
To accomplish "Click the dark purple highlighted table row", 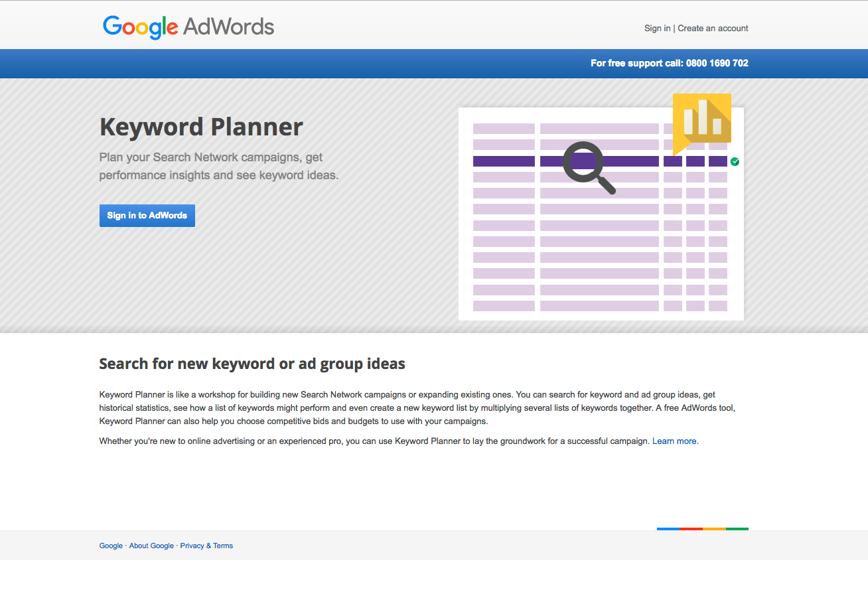I will click(503, 161).
